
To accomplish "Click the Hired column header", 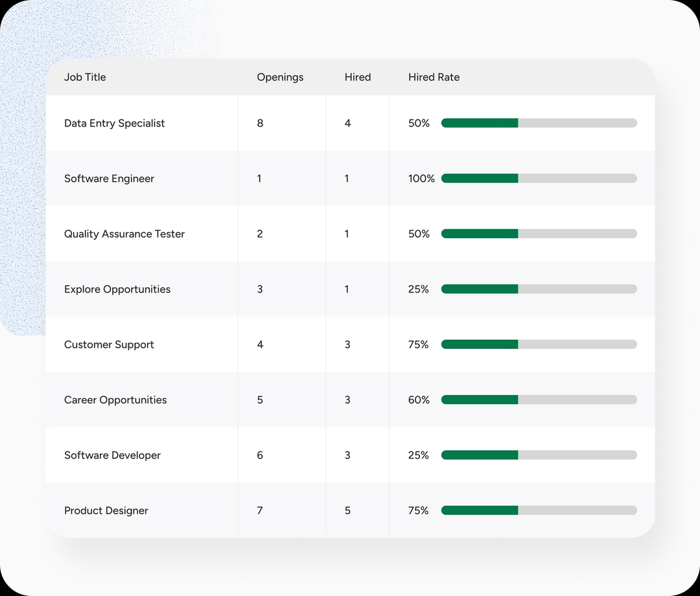I will point(357,77).
